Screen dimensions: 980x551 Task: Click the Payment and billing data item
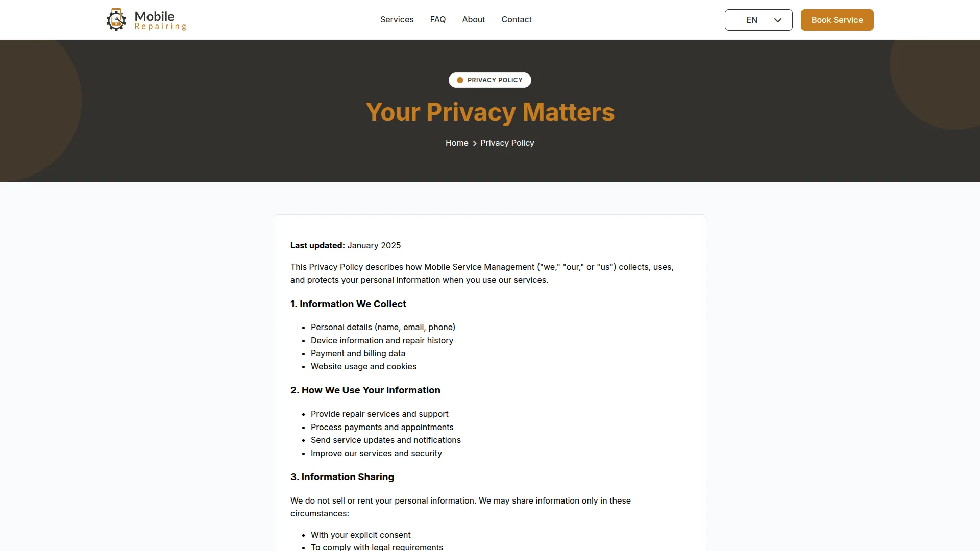pos(358,354)
